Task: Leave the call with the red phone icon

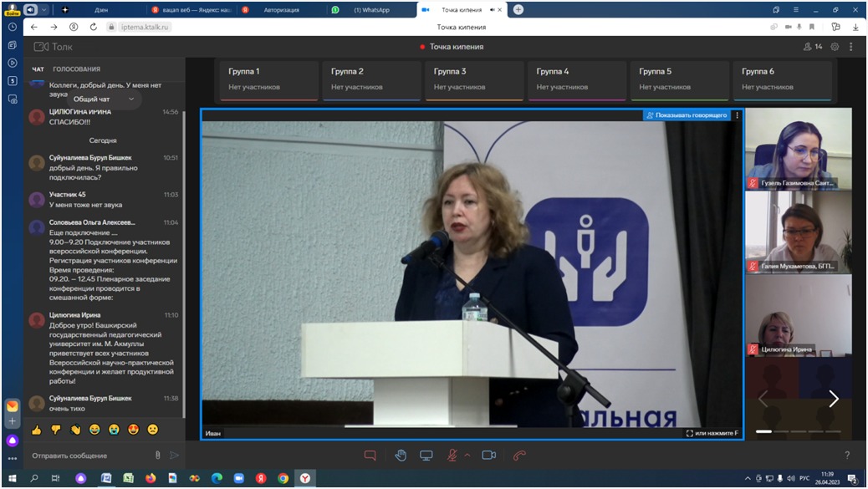Action: (x=519, y=455)
